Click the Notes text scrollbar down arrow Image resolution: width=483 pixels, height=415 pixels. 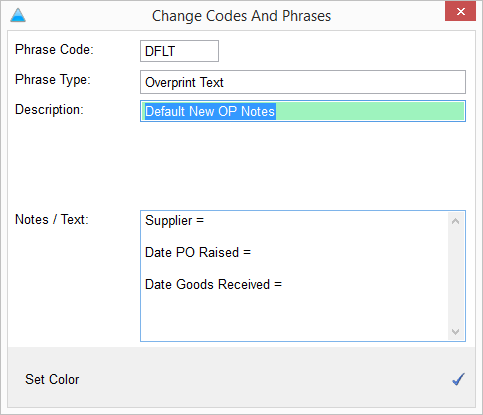pyautogui.click(x=456, y=332)
